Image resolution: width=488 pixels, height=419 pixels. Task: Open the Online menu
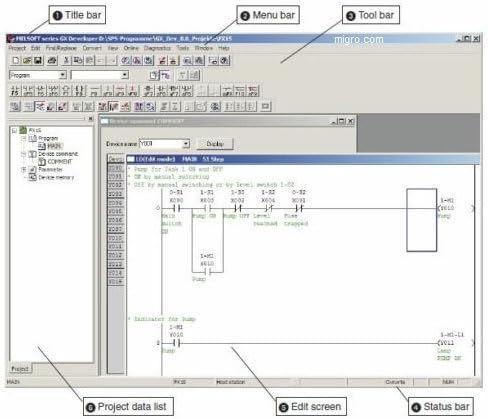pyautogui.click(x=131, y=48)
